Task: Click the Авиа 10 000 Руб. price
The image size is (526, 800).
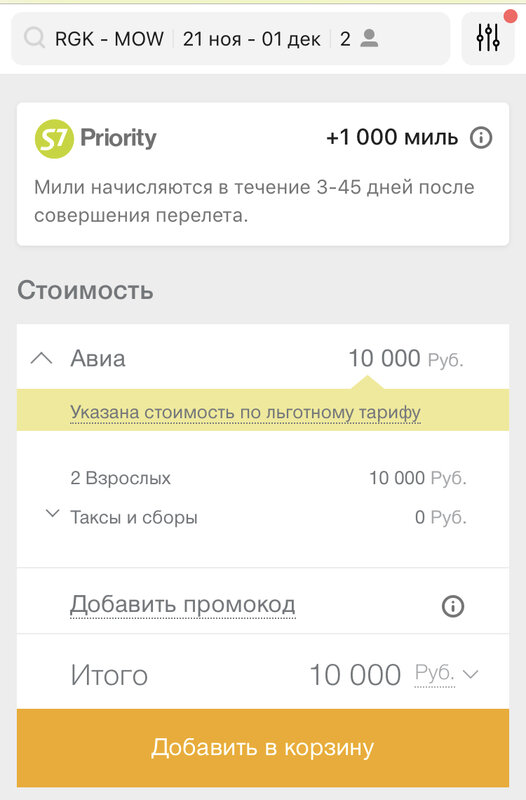Action: [406, 359]
